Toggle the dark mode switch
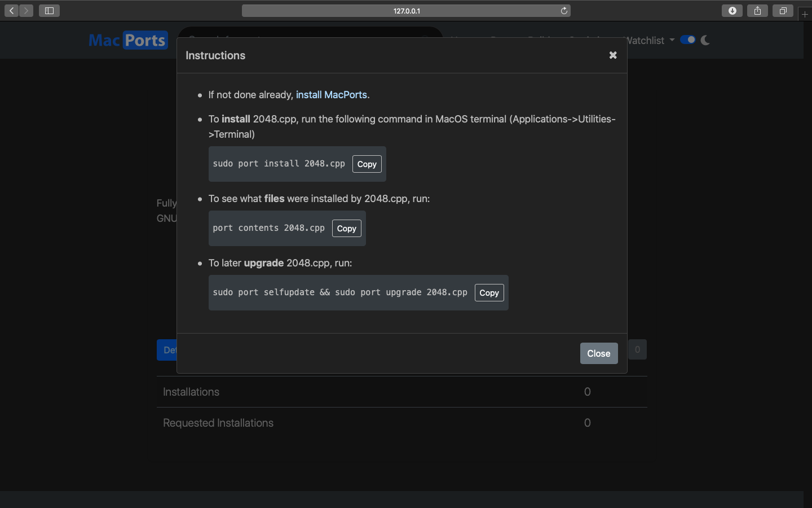This screenshot has height=508, width=812. [x=688, y=40]
